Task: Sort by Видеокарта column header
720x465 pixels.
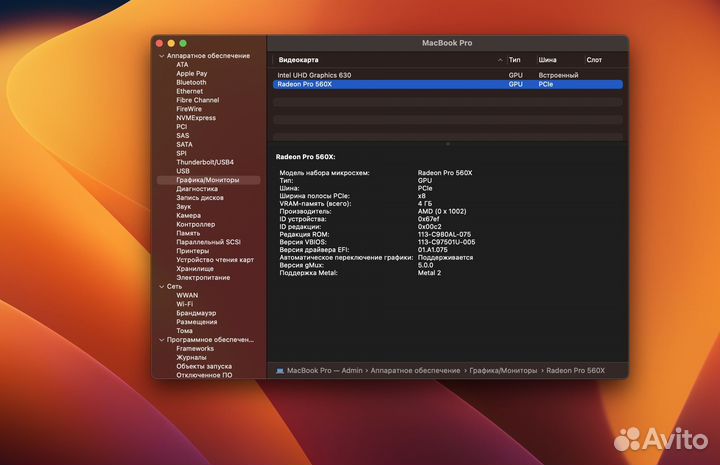Action: pos(298,60)
